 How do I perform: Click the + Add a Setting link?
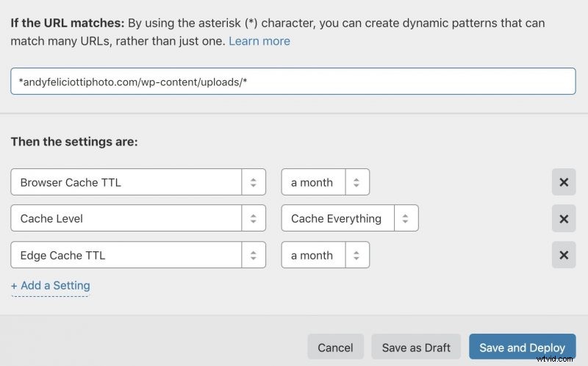coord(51,285)
